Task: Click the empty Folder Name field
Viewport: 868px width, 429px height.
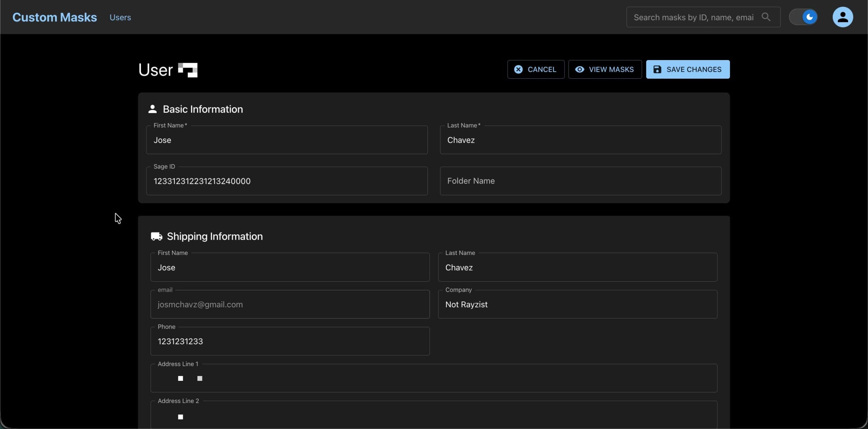Action: coord(580,181)
